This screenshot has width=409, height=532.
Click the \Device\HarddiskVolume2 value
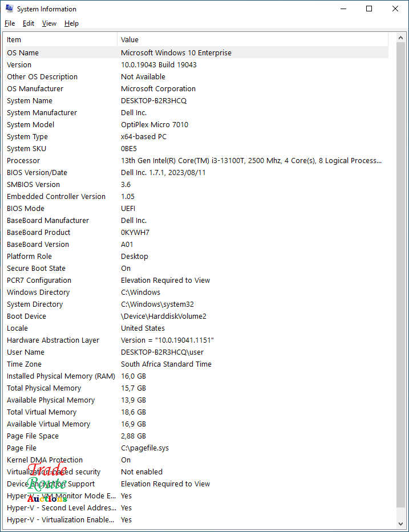(164, 316)
